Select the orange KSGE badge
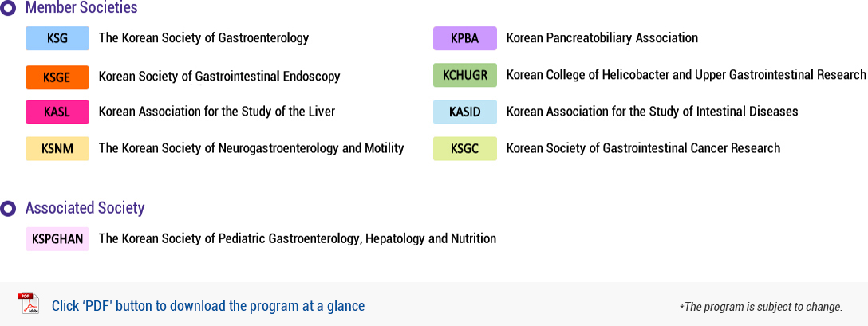The width and height of the screenshot is (868, 326). click(x=57, y=77)
